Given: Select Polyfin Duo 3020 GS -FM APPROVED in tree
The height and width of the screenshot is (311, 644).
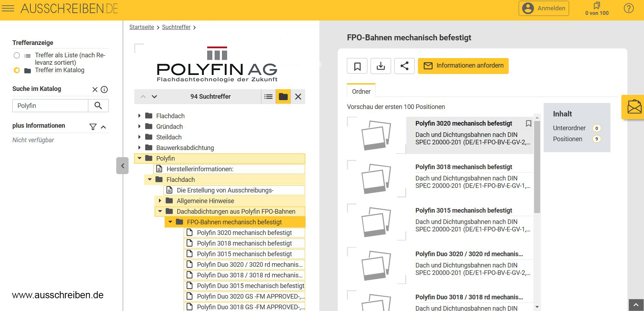Looking at the screenshot, I should 244,296.
